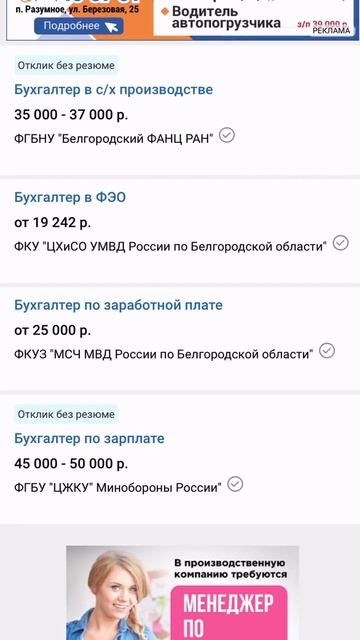This screenshot has height=640, width=360.
Task: Click the РЕКЛАМА label on the top banner
Action: (331, 31)
